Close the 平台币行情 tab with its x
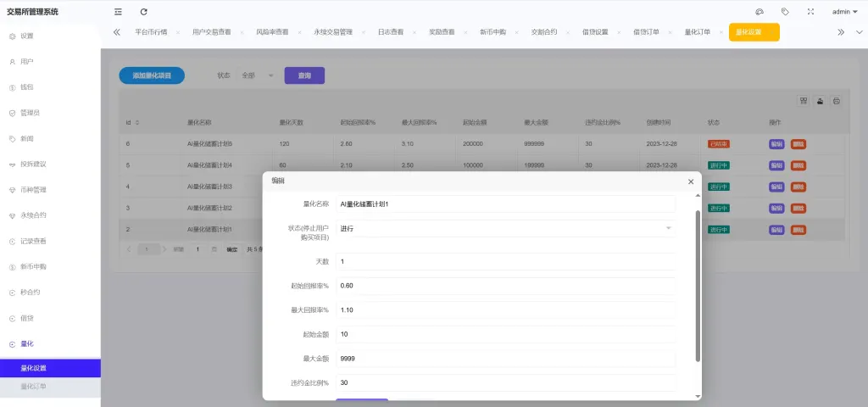 178,32
